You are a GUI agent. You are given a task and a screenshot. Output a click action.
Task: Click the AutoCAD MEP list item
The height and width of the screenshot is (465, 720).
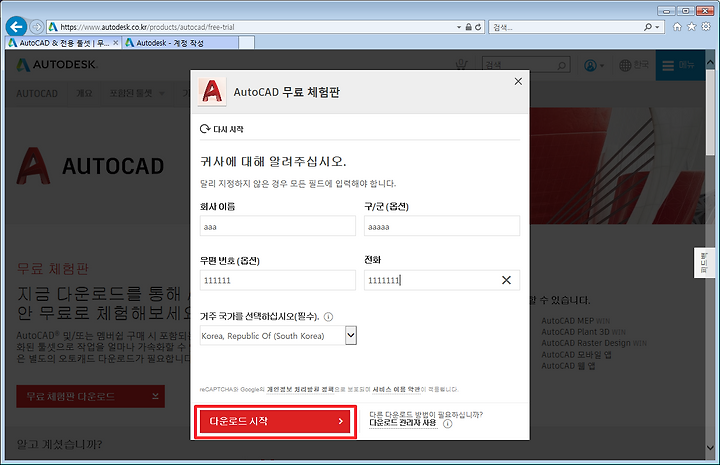575,320
